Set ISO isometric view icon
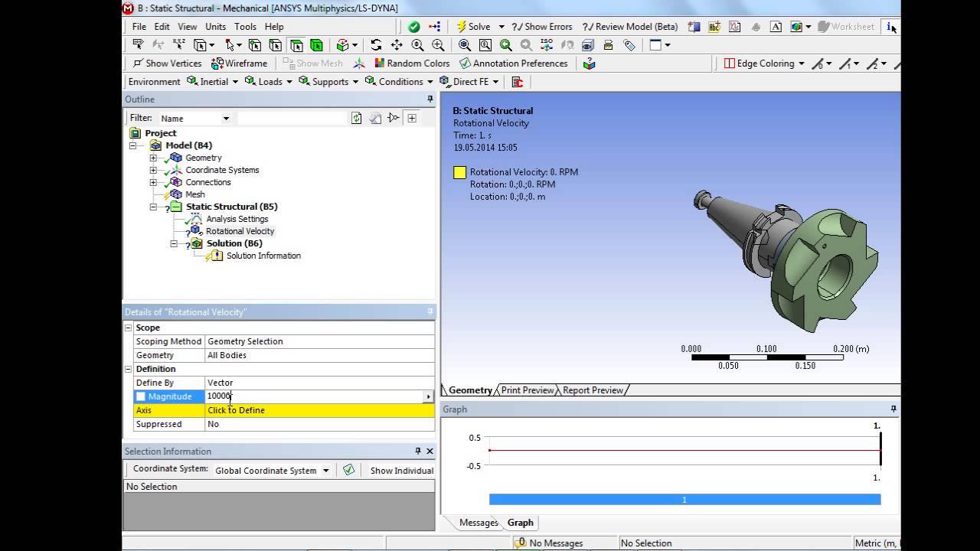 547,45
